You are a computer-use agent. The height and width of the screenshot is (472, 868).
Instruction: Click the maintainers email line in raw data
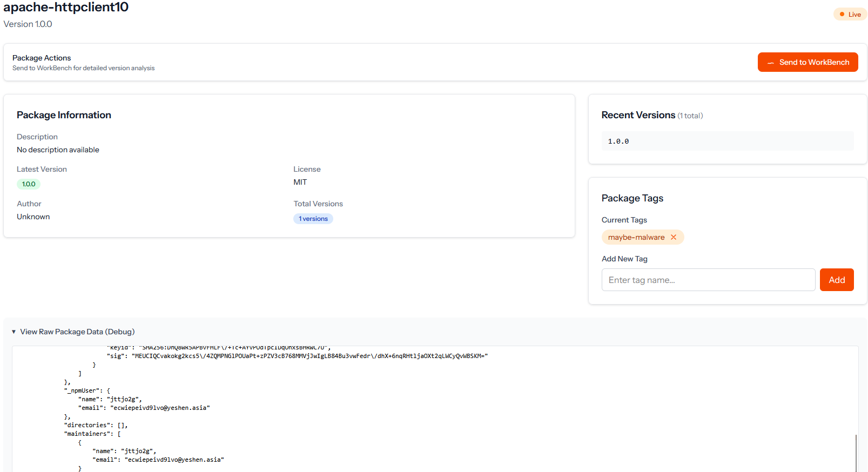[158, 460]
